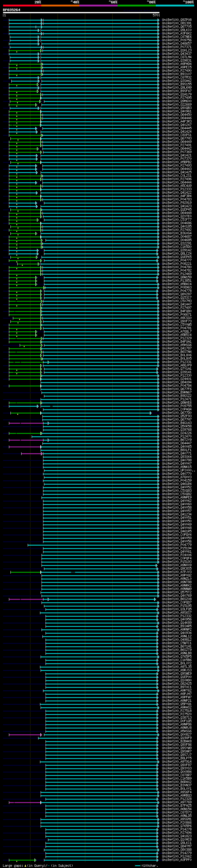Select hit UniRef100_A3FPF0
The width and height of the screenshot is (197, 868).
(x=177, y=860)
